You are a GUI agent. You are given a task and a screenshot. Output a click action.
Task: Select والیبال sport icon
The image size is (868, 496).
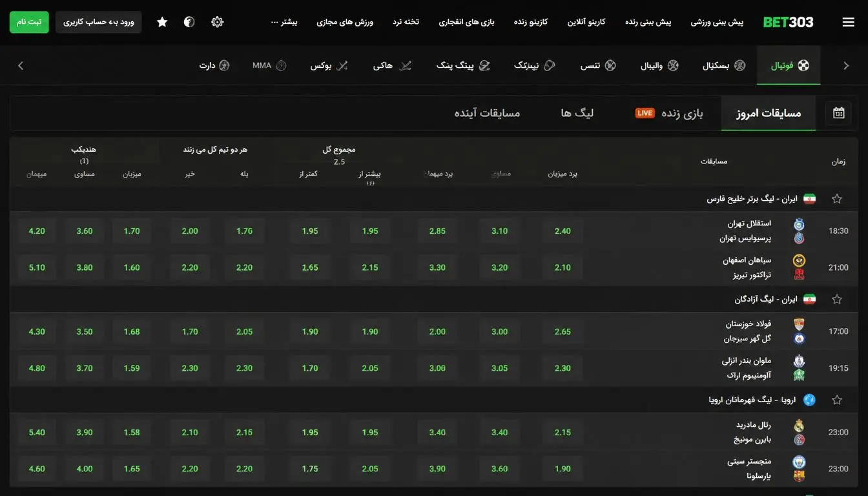659,65
